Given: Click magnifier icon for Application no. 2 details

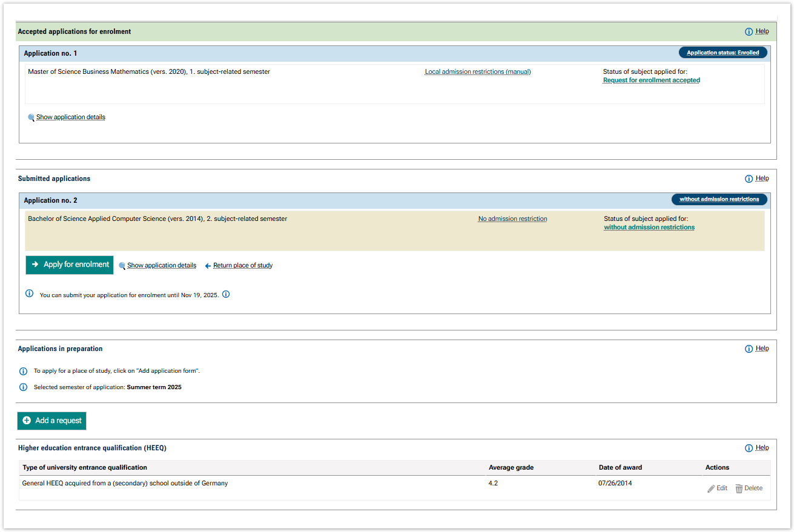Looking at the screenshot, I should click(122, 266).
